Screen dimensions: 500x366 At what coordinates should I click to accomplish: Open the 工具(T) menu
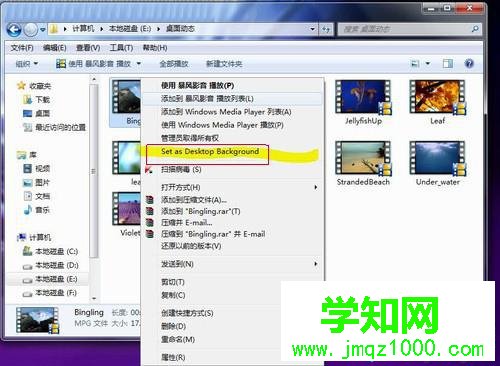[121, 48]
